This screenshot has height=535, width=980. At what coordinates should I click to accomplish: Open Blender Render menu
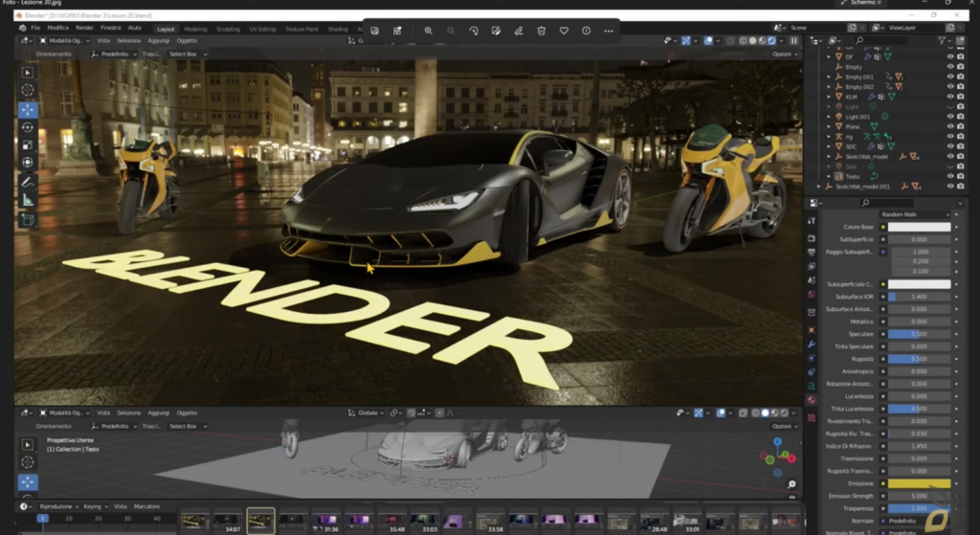coord(84,28)
